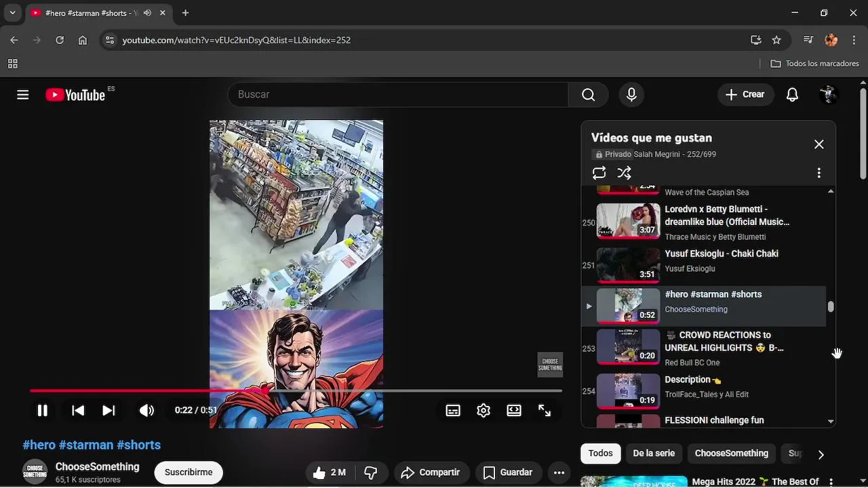This screenshot has width=868, height=488.
Task: Open the browser profile avatar
Action: tap(831, 40)
